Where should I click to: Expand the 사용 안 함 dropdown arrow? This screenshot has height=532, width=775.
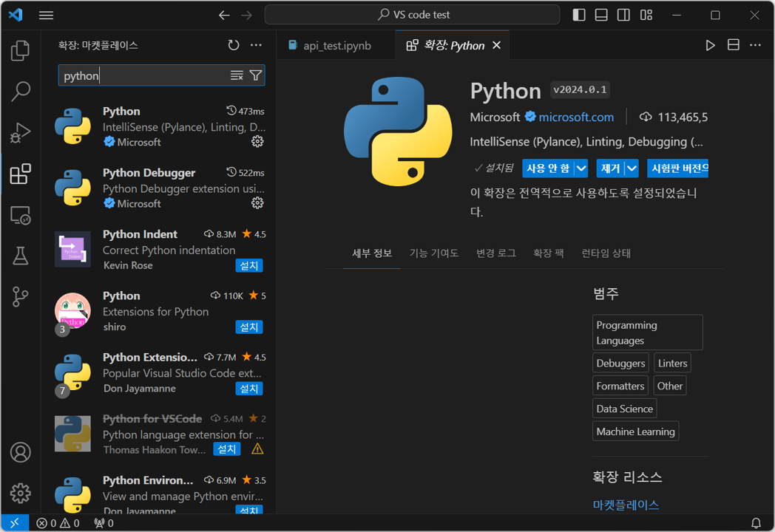tap(581, 168)
